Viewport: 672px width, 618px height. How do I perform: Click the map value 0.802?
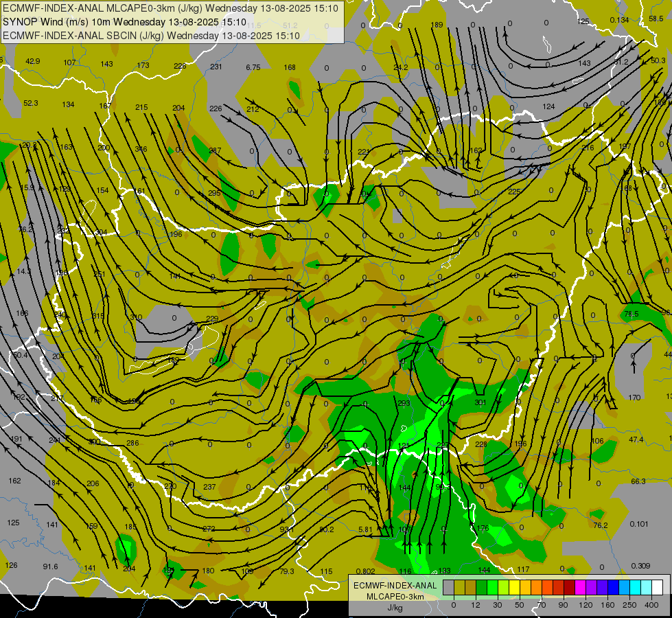pos(366,571)
